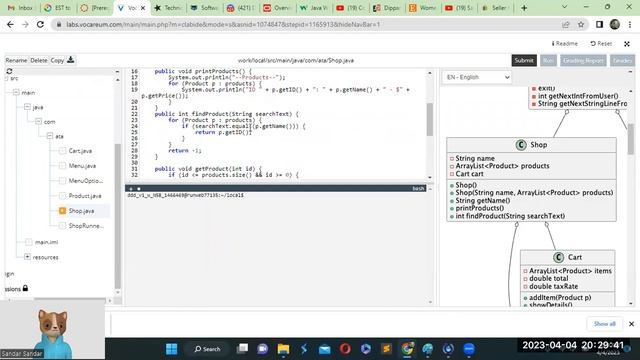This screenshot has height=360, width=640.
Task: Open the Readme link
Action: [565, 43]
